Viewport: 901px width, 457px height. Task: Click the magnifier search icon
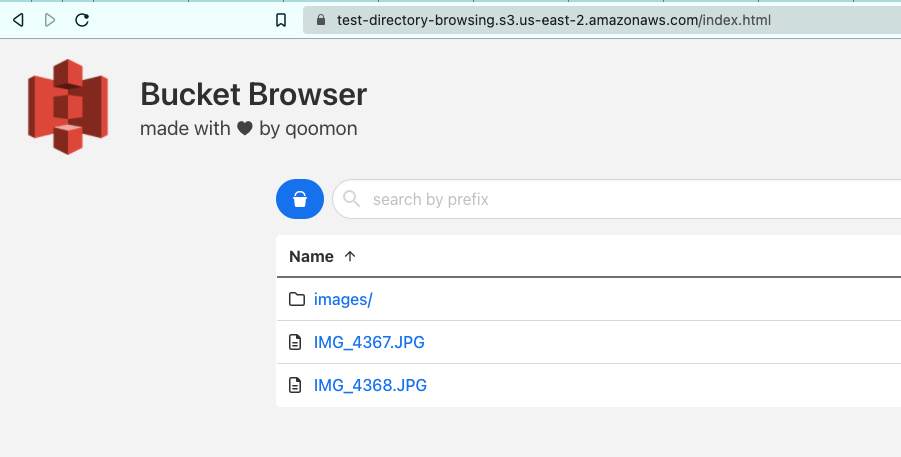(351, 199)
